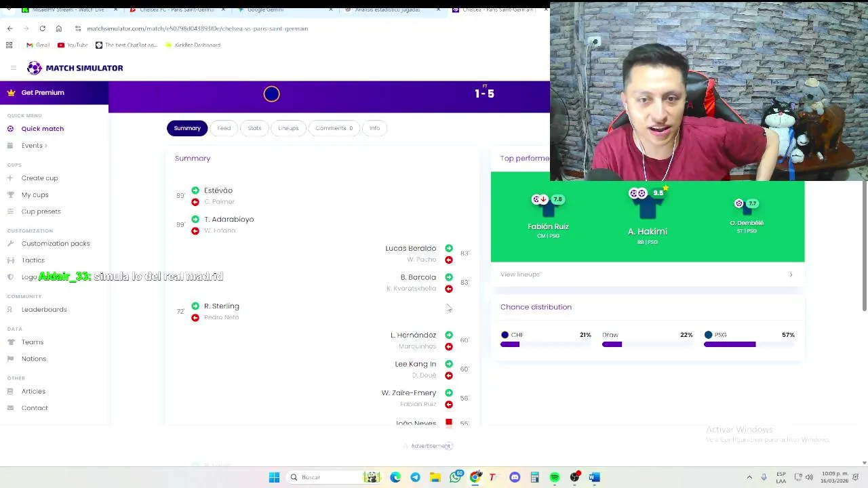The image size is (868, 488).
Task: Select the Summary tab
Action: tap(187, 128)
